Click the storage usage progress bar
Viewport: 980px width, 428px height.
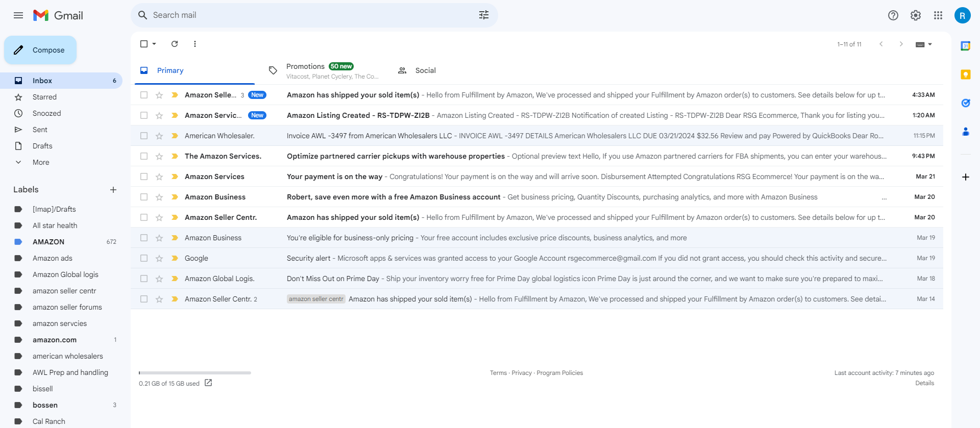pyautogui.click(x=195, y=373)
